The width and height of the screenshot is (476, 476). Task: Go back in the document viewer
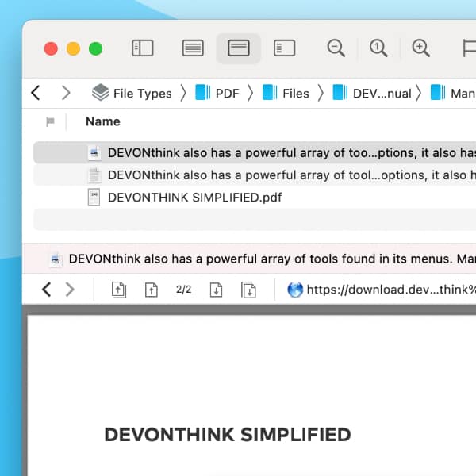click(47, 289)
